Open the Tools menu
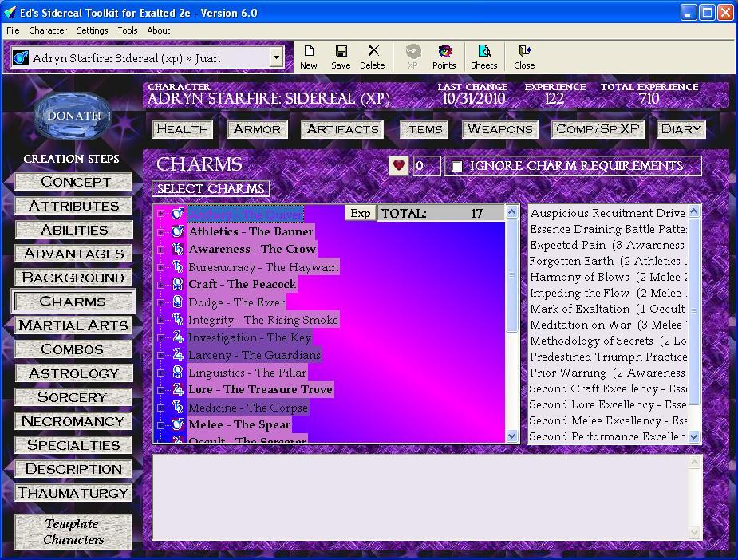The width and height of the screenshot is (738, 560). point(127,30)
